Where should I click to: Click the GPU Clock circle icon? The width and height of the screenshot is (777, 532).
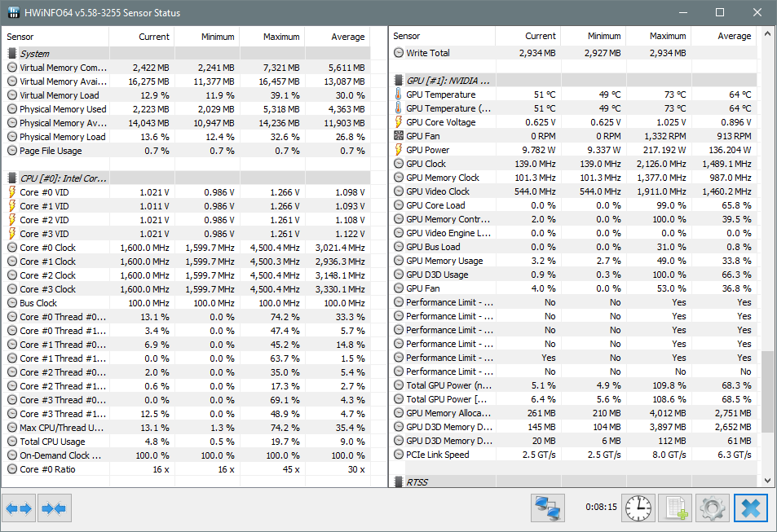tap(399, 164)
